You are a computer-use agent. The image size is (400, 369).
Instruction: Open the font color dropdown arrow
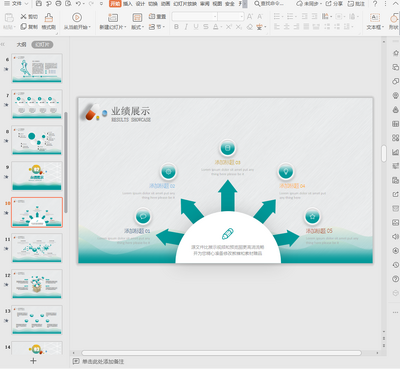click(x=221, y=27)
